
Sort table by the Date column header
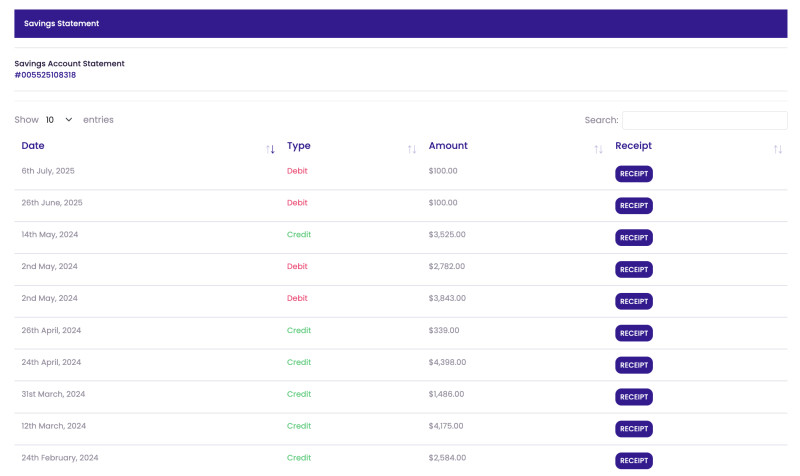point(33,146)
